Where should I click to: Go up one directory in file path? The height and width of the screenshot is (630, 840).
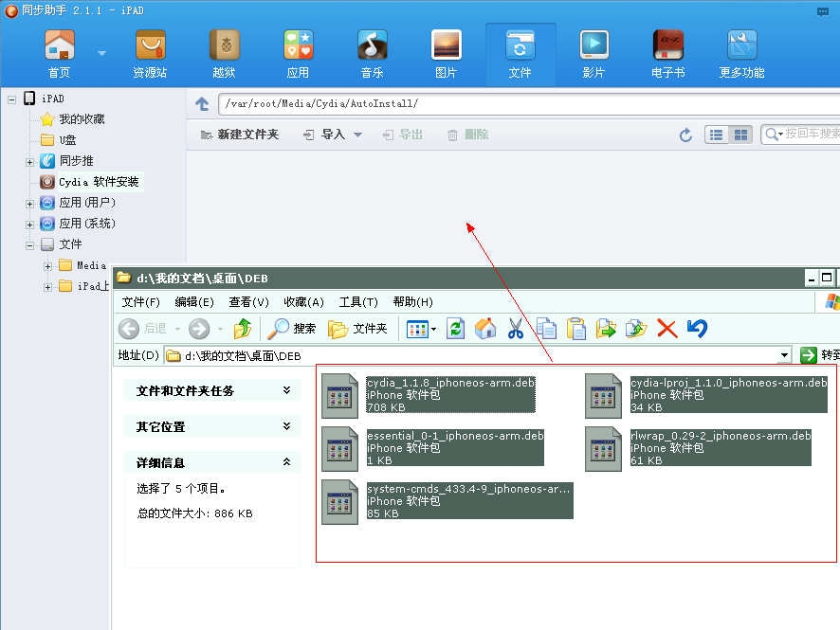pos(202,104)
